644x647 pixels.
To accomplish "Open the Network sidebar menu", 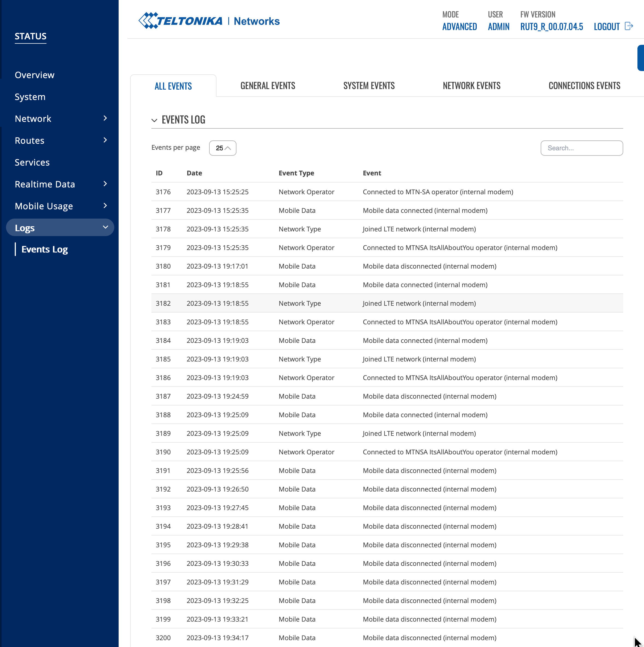I will [33, 119].
